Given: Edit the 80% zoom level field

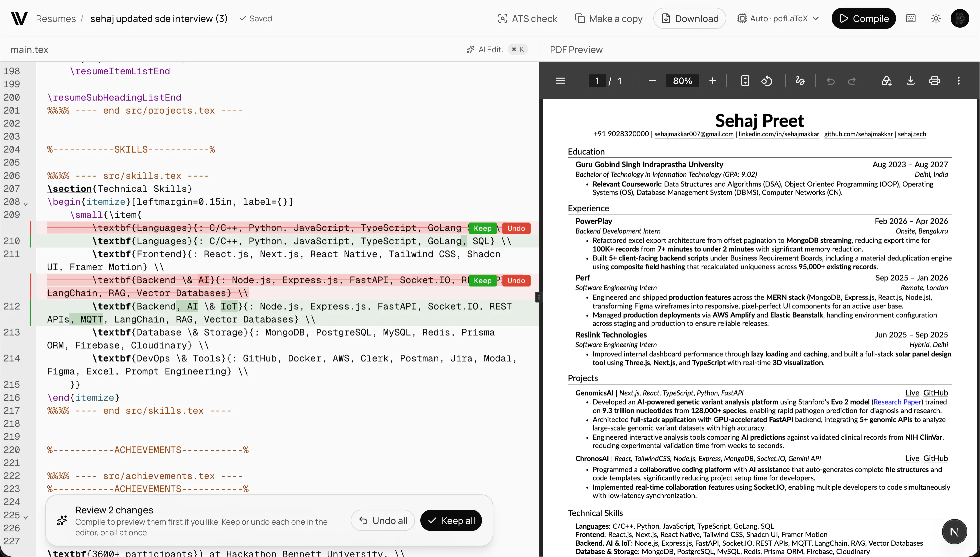Looking at the screenshot, I should click(x=682, y=81).
